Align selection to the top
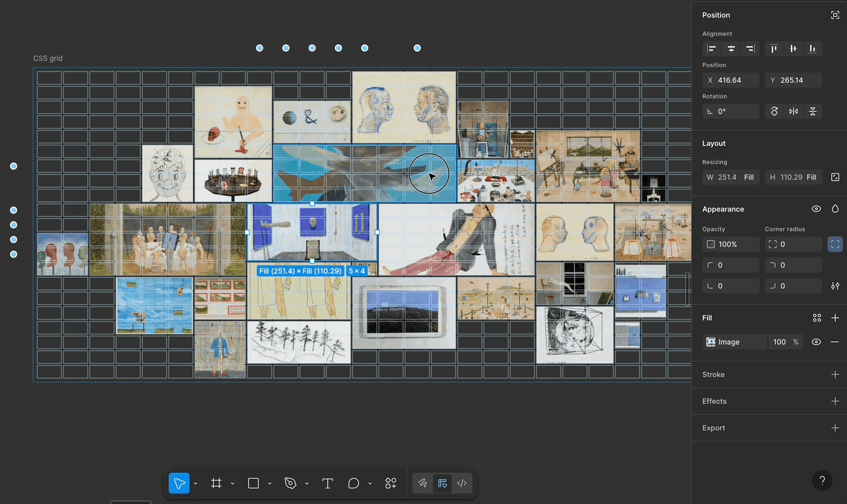847x504 pixels. point(774,49)
